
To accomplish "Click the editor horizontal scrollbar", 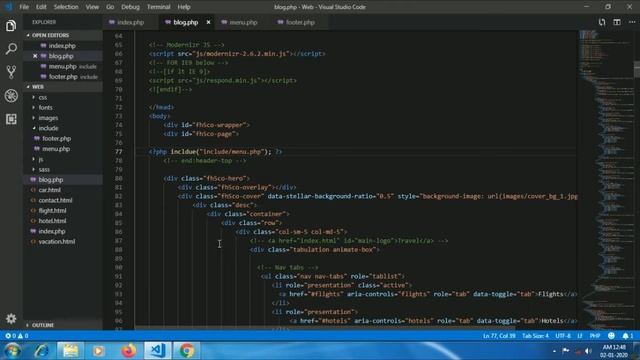I will click(x=324, y=327).
